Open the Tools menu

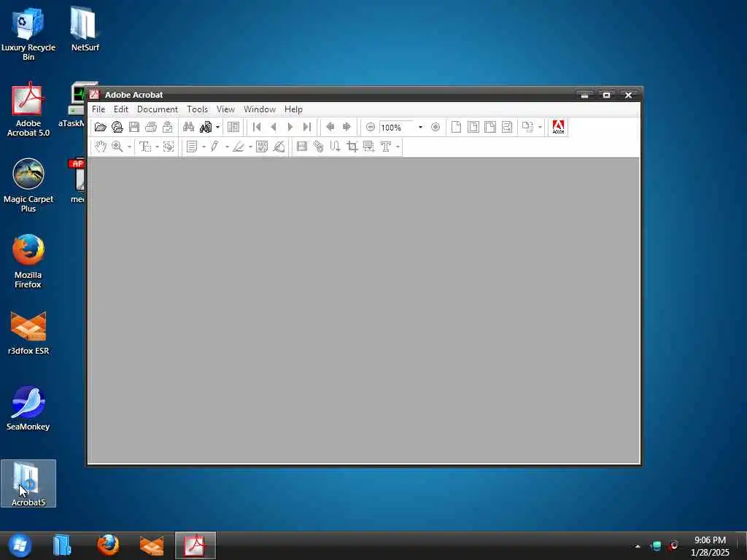click(x=197, y=109)
